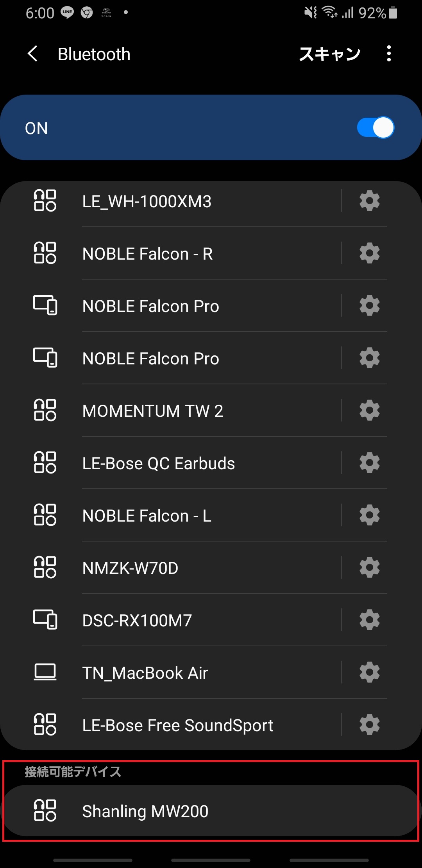Tap the LE-Bose QC Earbuds entry
Image resolution: width=422 pixels, height=868 pixels.
(x=170, y=463)
